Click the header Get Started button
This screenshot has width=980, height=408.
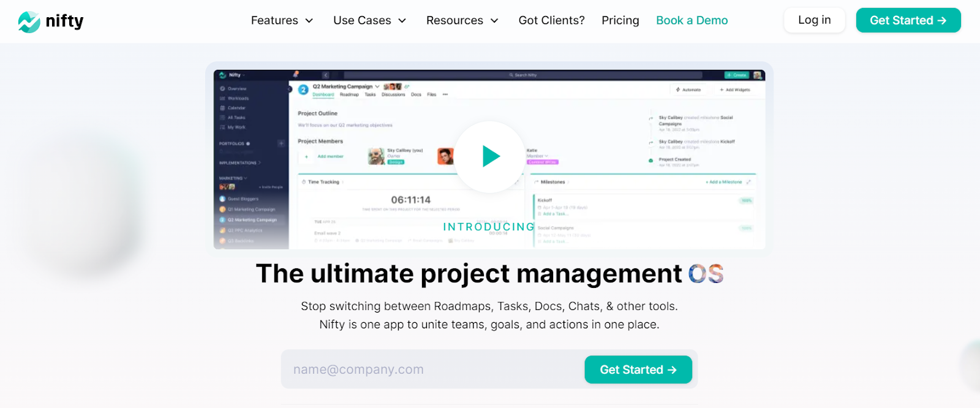908,20
